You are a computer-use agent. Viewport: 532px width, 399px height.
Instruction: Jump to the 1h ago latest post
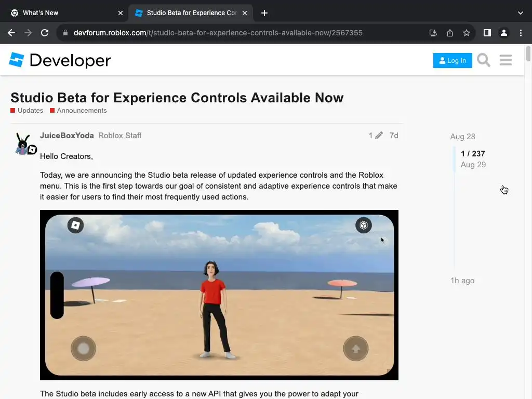point(462,281)
